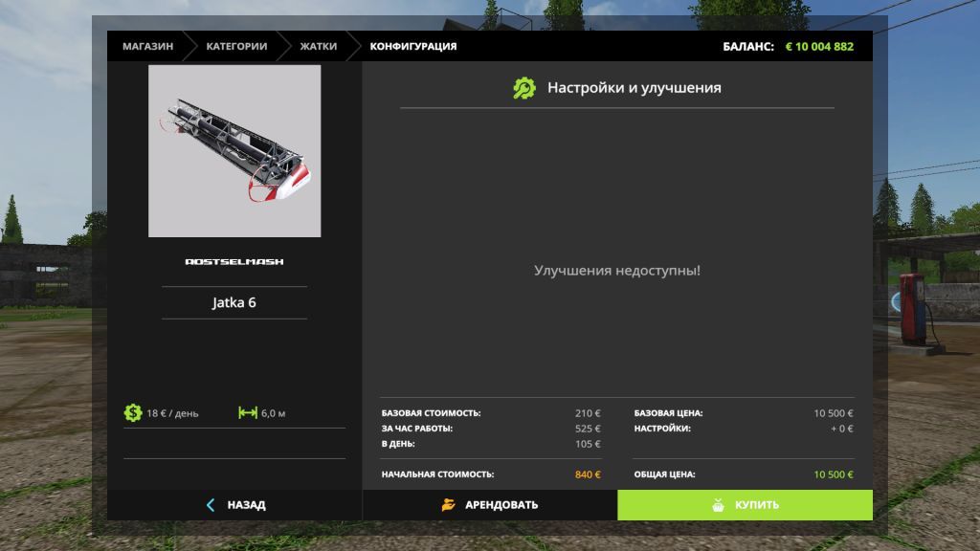980x551 pixels.
Task: Buy the header with Купить
Action: click(745, 505)
